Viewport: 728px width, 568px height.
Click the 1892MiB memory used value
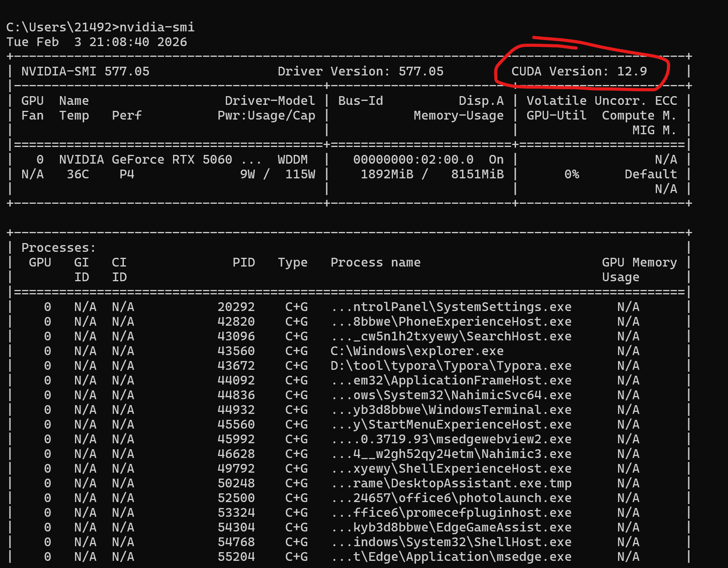click(x=387, y=174)
